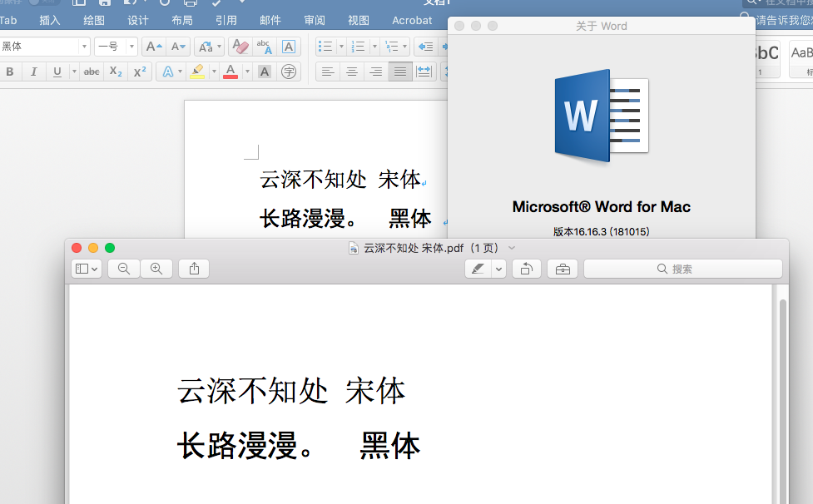The width and height of the screenshot is (813, 504).
Task: Open the 插入 ribbon tab
Action: coord(50,20)
